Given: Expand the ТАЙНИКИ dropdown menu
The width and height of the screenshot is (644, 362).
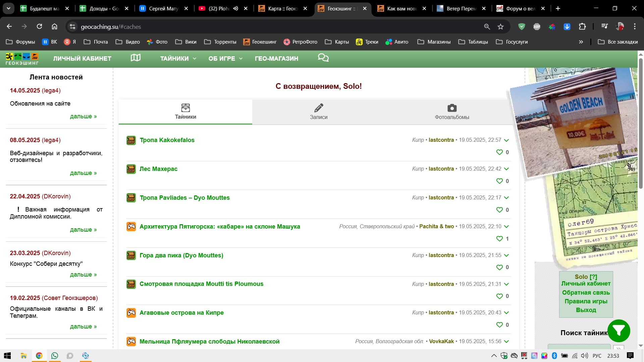Looking at the screenshot, I should coord(178,58).
